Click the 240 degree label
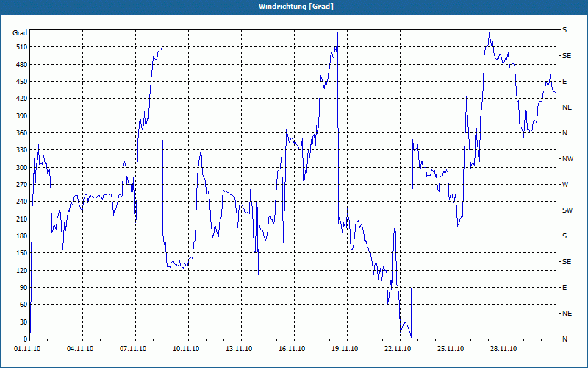This screenshot has height=368, width=588. 23,202
